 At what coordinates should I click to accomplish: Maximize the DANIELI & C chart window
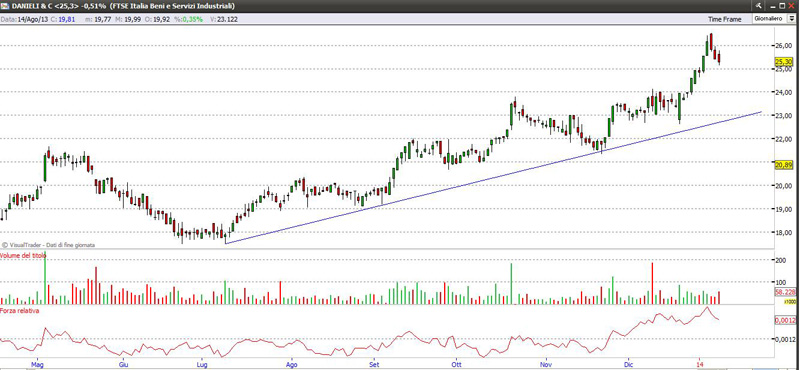point(781,6)
